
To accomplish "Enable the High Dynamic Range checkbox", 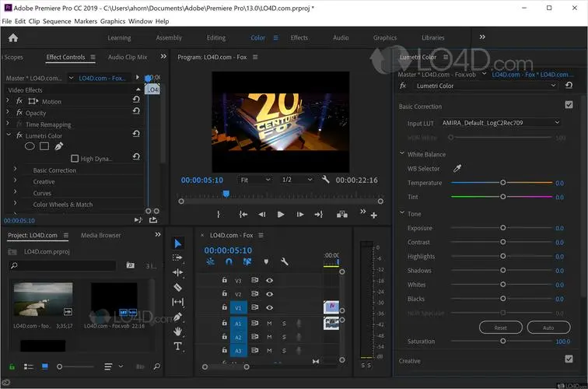I will [x=75, y=159].
